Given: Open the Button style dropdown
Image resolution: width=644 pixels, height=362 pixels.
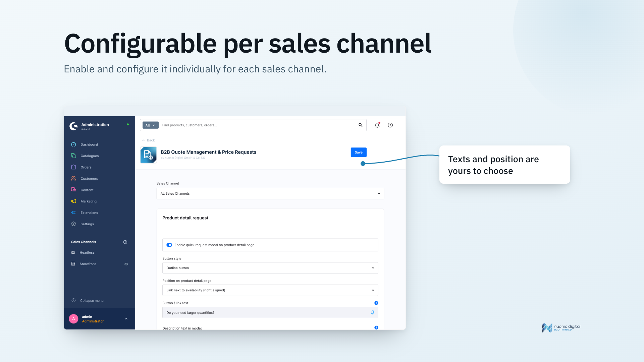Looking at the screenshot, I should click(270, 268).
